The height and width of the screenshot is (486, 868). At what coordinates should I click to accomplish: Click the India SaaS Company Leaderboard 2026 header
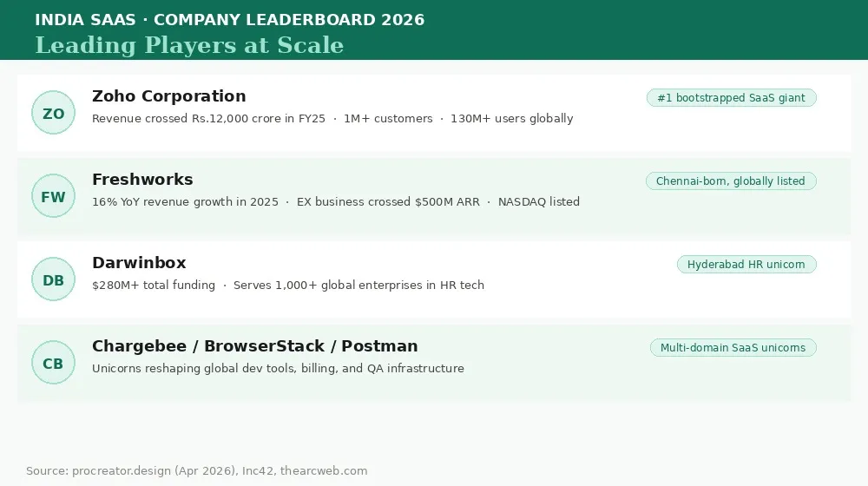(x=230, y=20)
